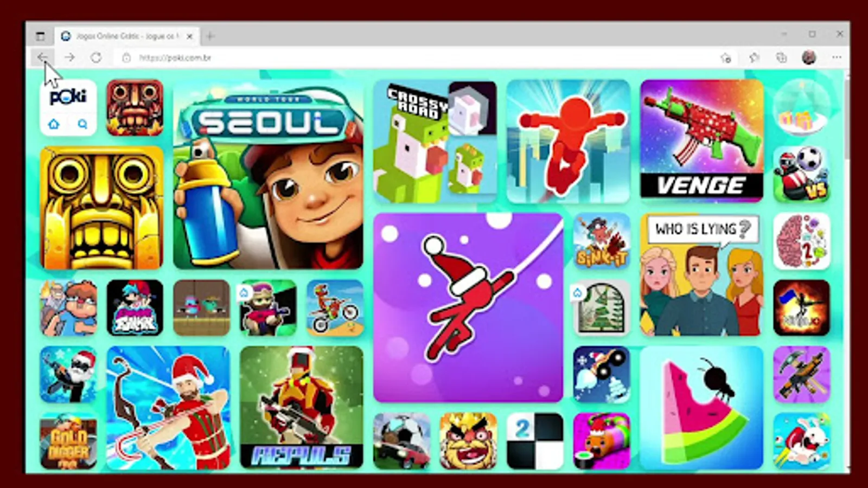Open the old man and cat game tile
Viewport: 868px width, 488px height.
(68, 307)
